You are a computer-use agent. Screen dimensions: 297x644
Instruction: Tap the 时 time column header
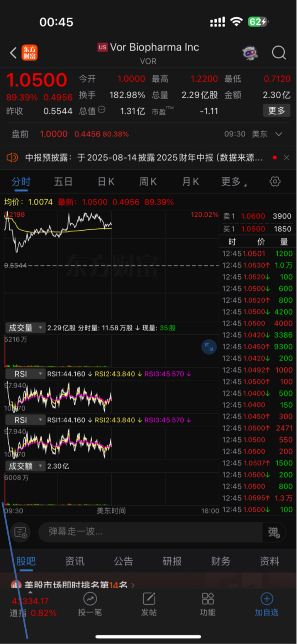232,242
